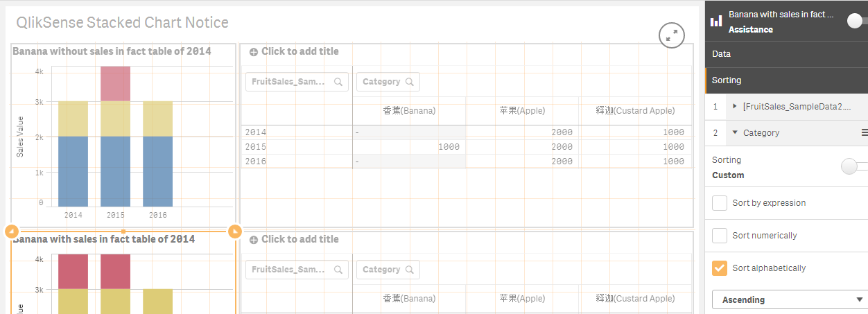
Task: Open the Data section tab
Action: [786, 53]
